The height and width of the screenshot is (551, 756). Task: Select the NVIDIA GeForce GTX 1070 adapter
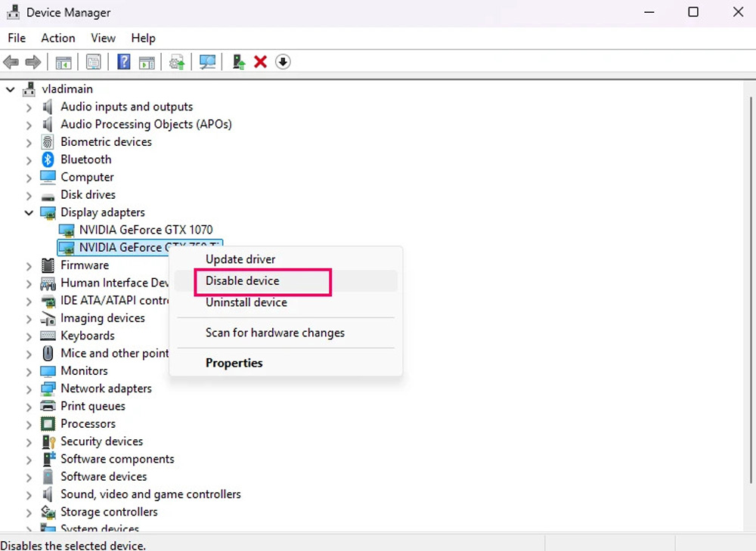146,230
